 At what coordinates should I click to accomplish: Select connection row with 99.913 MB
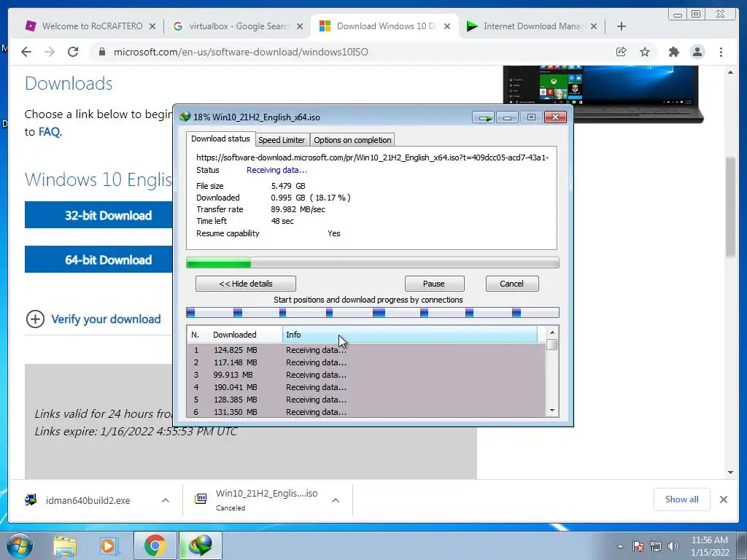(x=366, y=375)
